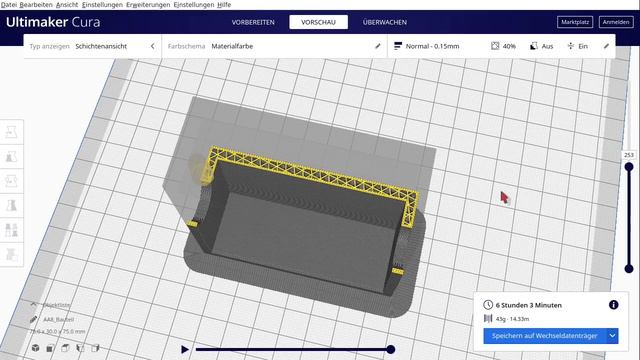Click the simulation path slider handle

coord(391,349)
